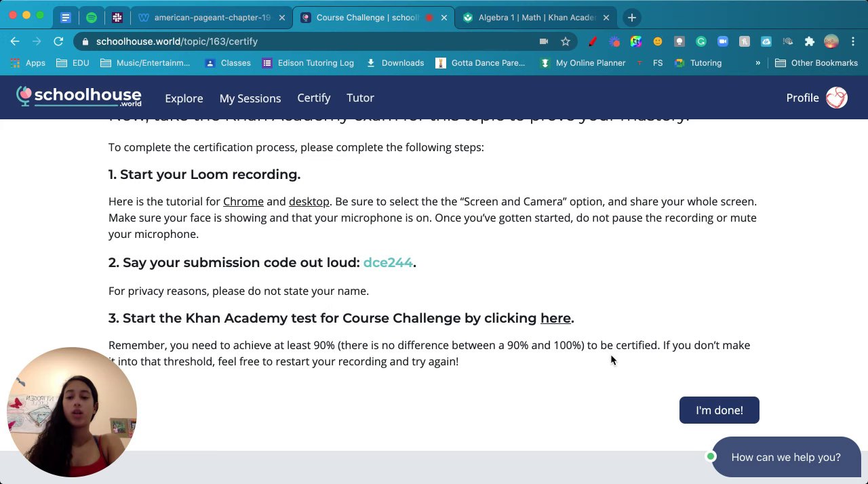868x484 pixels.
Task: Bookmark this page with the star
Action: (x=566, y=41)
